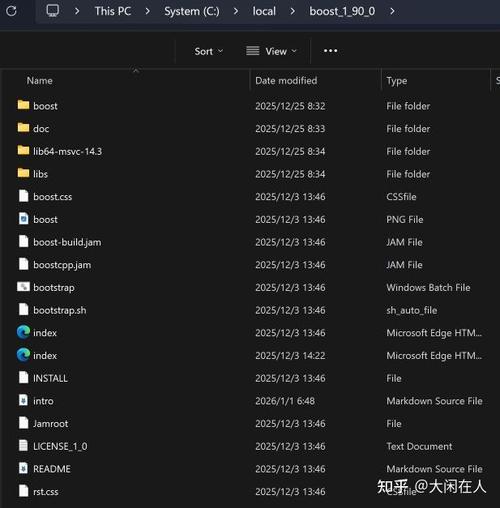Navigate to System (C:) breadcrumb

(x=192, y=11)
